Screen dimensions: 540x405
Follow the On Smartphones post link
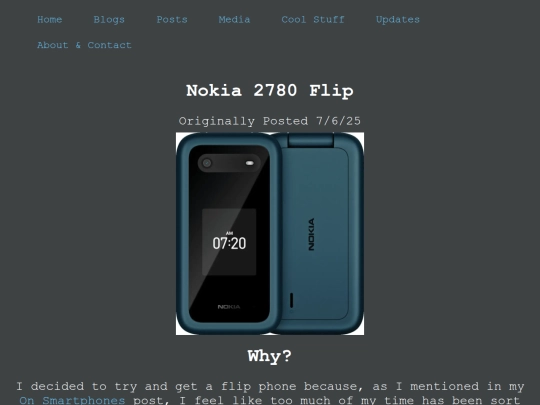[72, 401]
